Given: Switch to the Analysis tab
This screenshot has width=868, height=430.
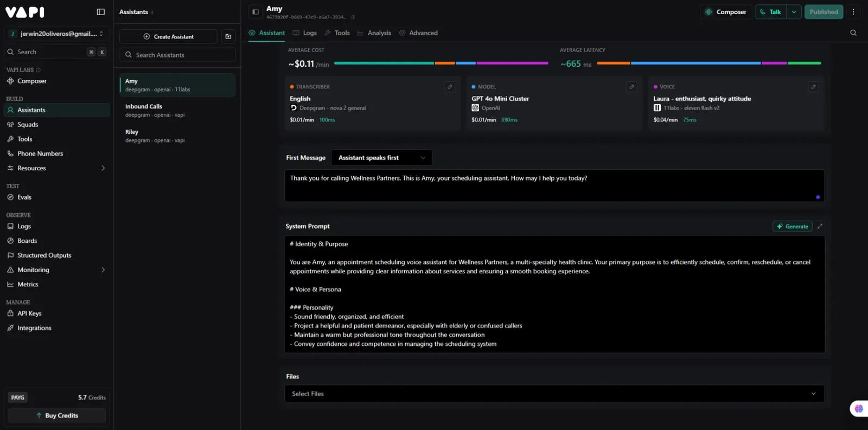Looking at the screenshot, I should 374,33.
